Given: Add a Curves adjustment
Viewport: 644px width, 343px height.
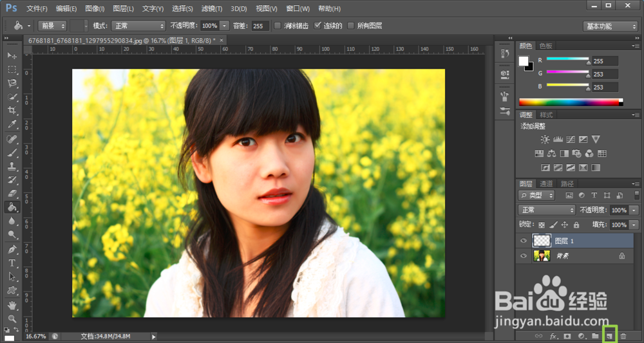Looking at the screenshot, I should 571,140.
